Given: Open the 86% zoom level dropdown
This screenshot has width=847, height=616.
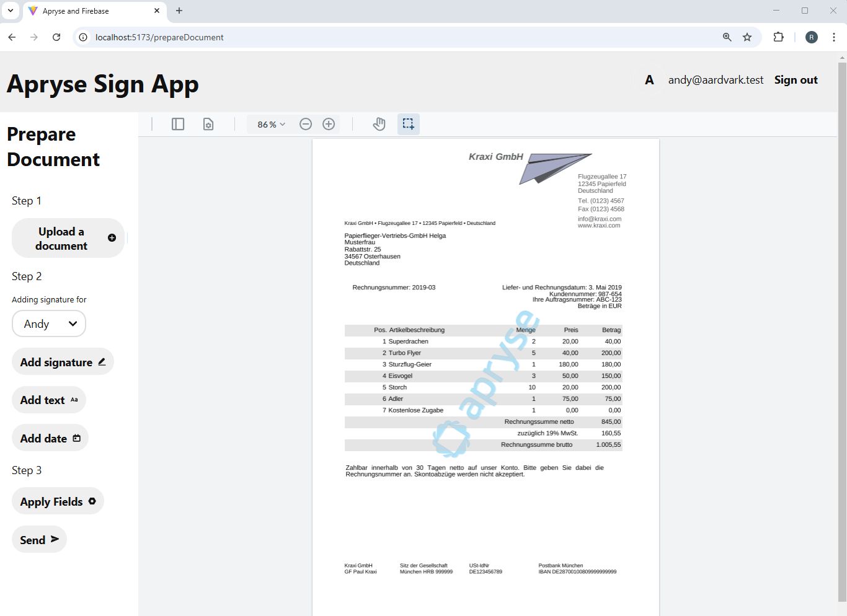Looking at the screenshot, I should pyautogui.click(x=271, y=124).
